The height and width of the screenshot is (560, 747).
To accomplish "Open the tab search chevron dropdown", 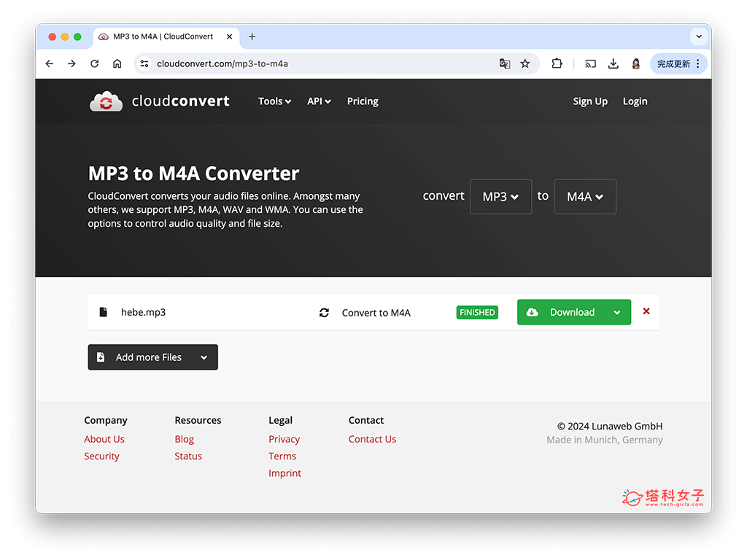I will coord(699,36).
